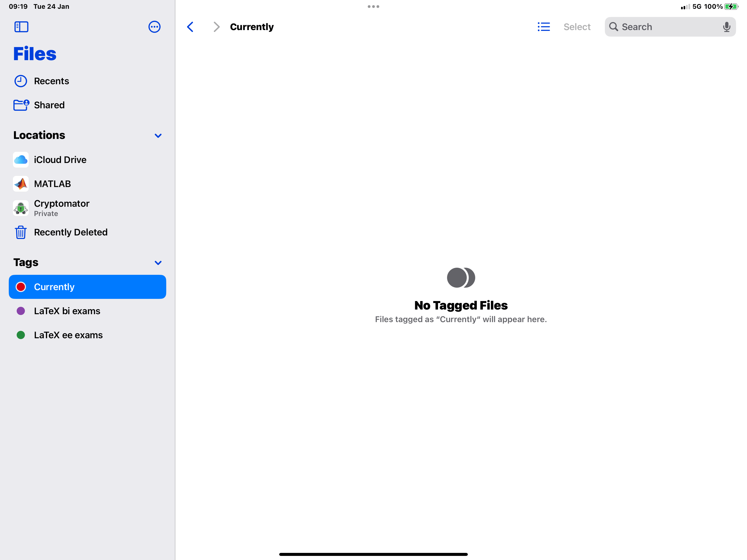Select the purple LaTeX bi exams tag
747x560 pixels.
coord(67,311)
